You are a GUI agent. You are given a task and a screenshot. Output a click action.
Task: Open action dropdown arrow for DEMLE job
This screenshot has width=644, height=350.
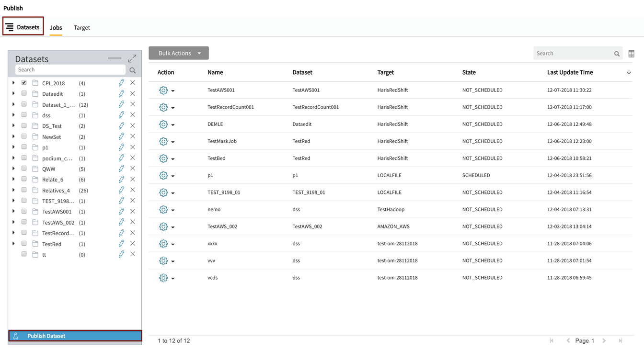pos(173,125)
